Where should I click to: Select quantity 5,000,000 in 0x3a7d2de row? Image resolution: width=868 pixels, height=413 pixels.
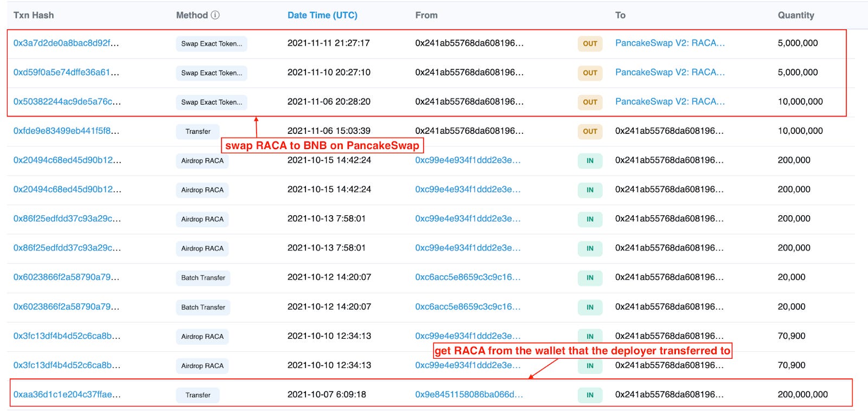[x=798, y=43]
